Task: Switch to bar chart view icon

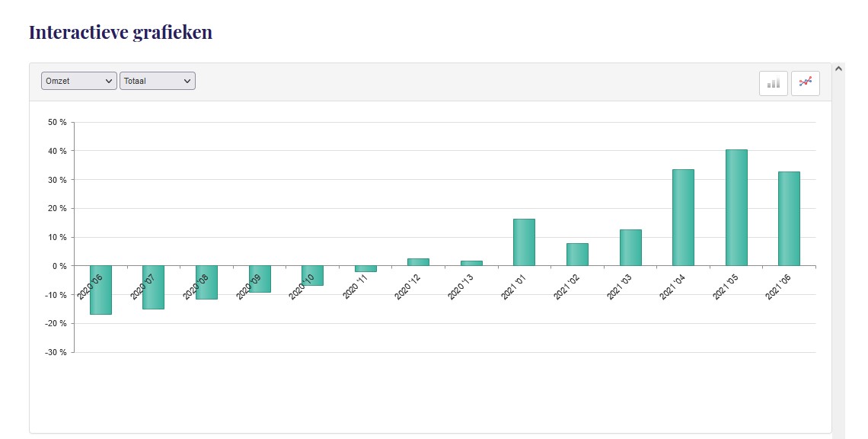Action: [774, 83]
